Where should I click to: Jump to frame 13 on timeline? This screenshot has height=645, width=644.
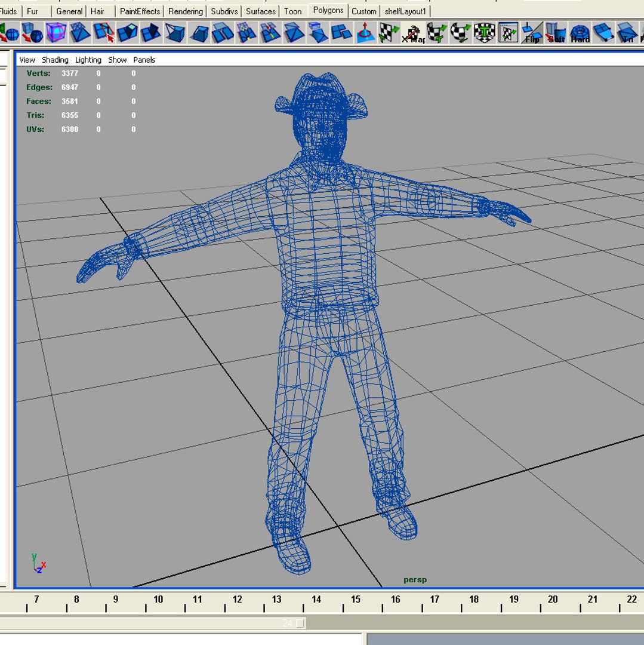click(276, 600)
